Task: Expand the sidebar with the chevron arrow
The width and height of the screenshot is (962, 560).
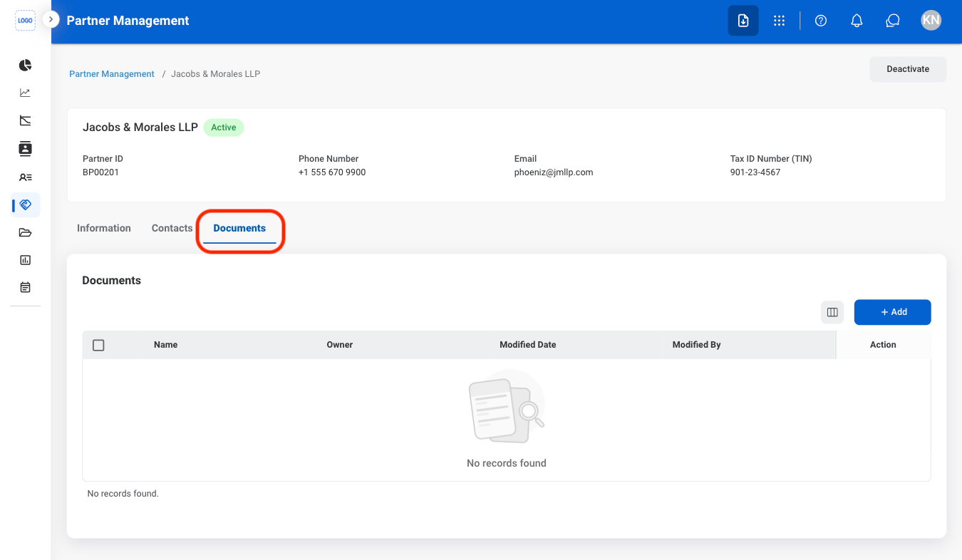Action: [51, 19]
